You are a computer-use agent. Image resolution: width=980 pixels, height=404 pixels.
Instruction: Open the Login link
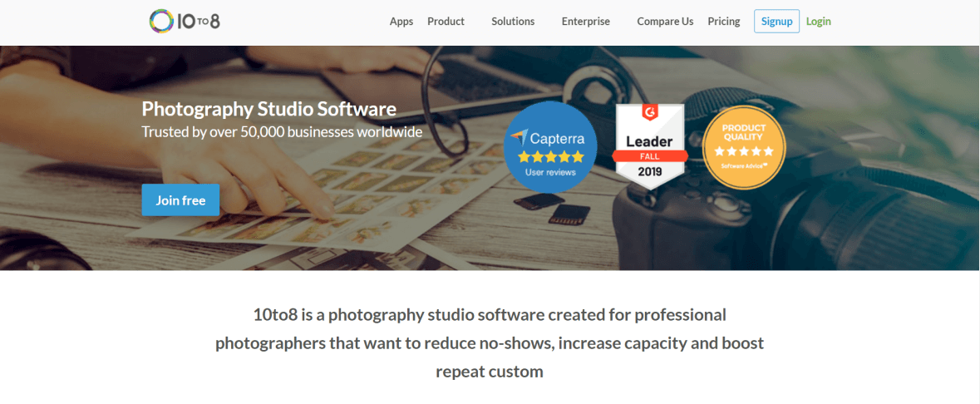coord(818,22)
